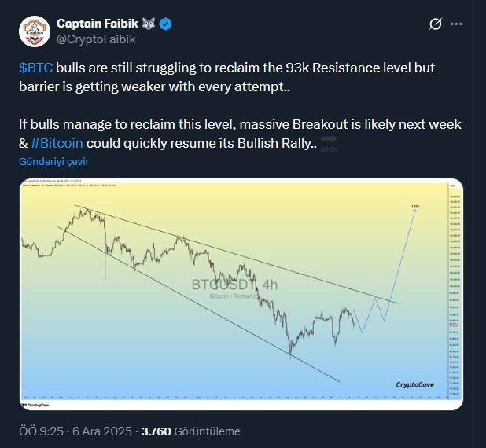Click the SOON arrow emoji
The width and height of the screenshot is (486, 448).
[x=328, y=145]
